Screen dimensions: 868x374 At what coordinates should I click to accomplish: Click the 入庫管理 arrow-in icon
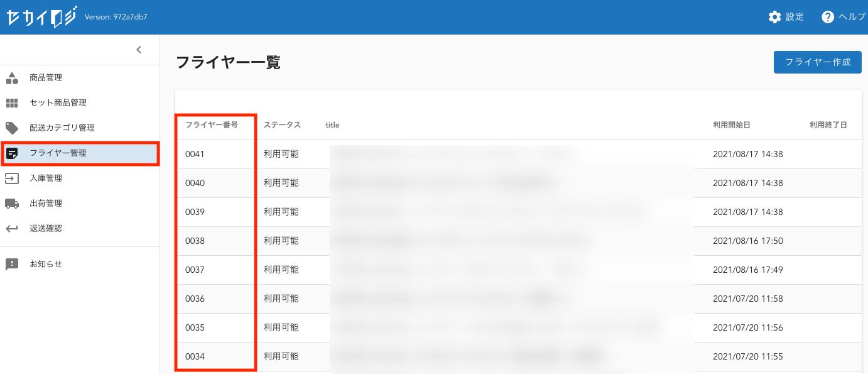pos(12,179)
